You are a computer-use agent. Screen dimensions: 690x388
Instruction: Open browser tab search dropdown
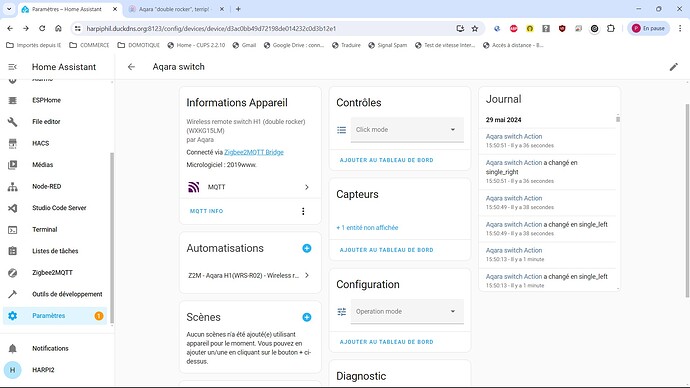pyautogui.click(x=9, y=9)
